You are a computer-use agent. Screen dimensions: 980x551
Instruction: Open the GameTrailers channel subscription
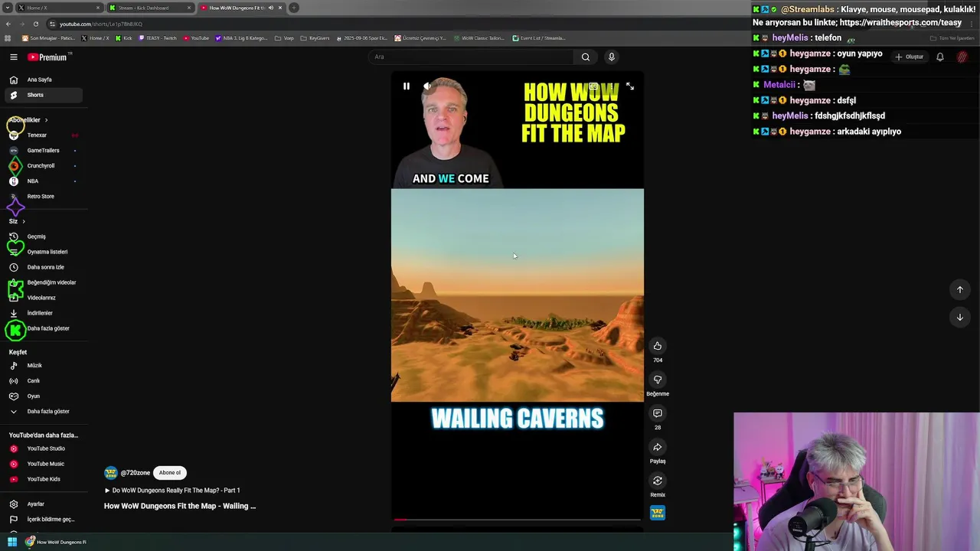point(43,151)
